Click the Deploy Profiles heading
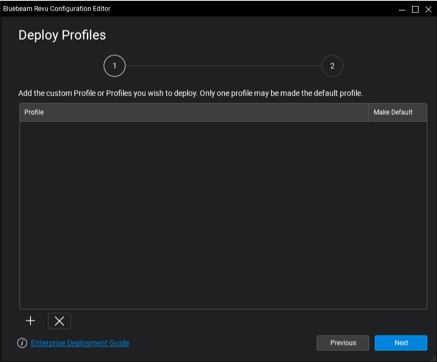The width and height of the screenshot is (437, 362). tap(62, 35)
